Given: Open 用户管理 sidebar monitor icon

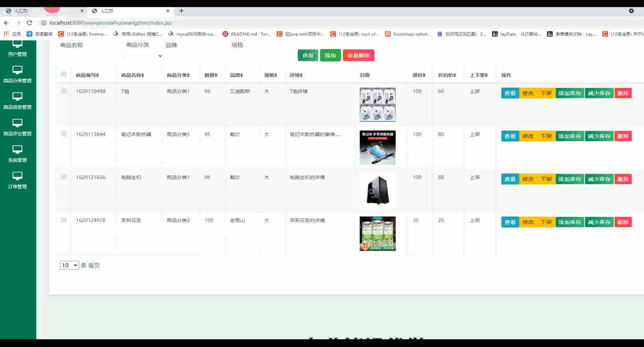Looking at the screenshot, I should tap(17, 45).
